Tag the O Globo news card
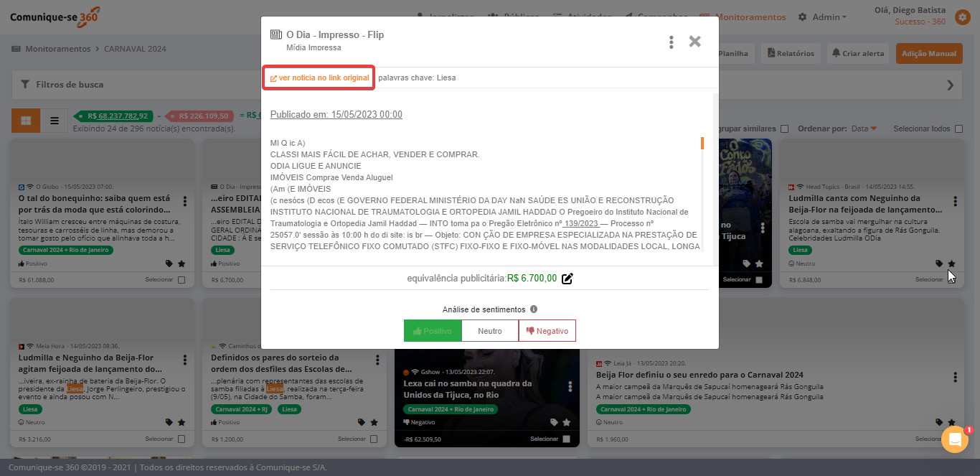The width and height of the screenshot is (980, 476). [169, 263]
